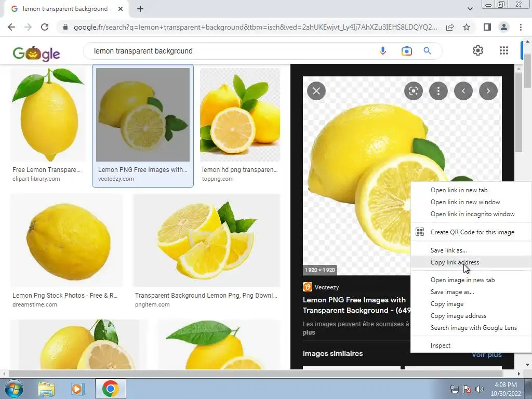Viewport: 532px width, 399px height.
Task: Select Create QR Code for this image
Action: [471, 232]
